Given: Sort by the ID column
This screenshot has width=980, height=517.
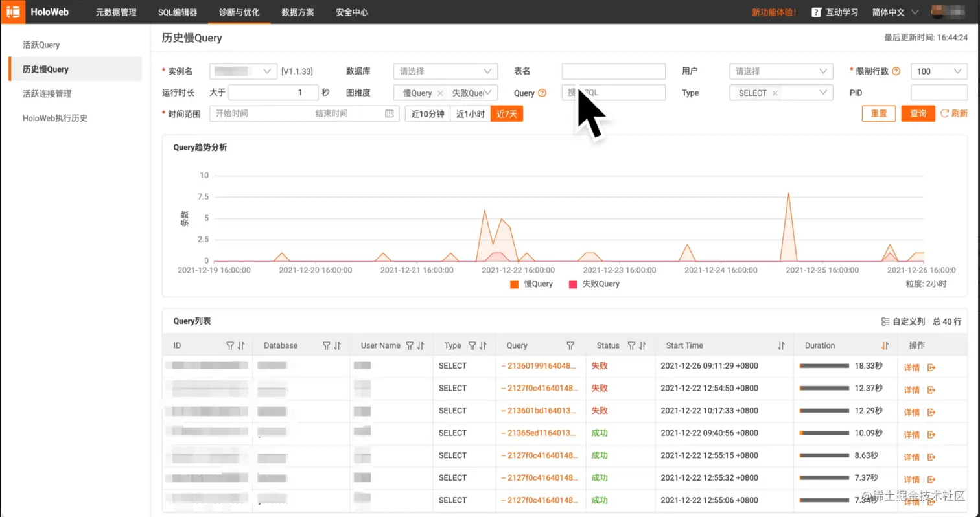Looking at the screenshot, I should coord(241,346).
